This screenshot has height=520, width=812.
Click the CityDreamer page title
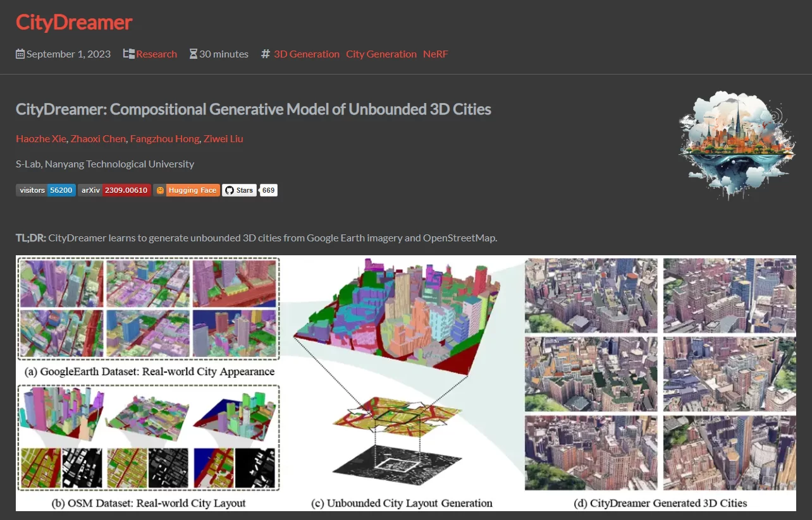click(74, 23)
